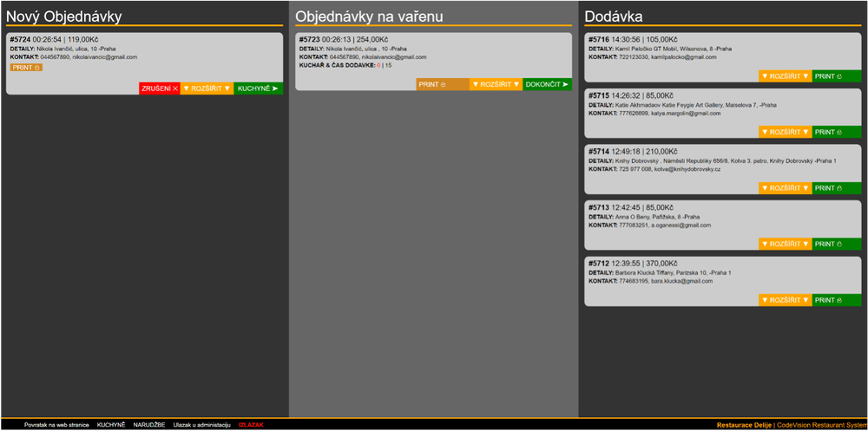
Task: Print delivery order #5712
Action: pyautogui.click(x=836, y=300)
